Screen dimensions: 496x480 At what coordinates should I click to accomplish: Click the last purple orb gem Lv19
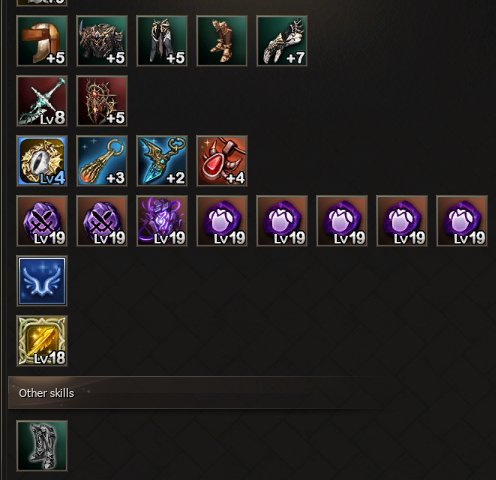(x=462, y=221)
